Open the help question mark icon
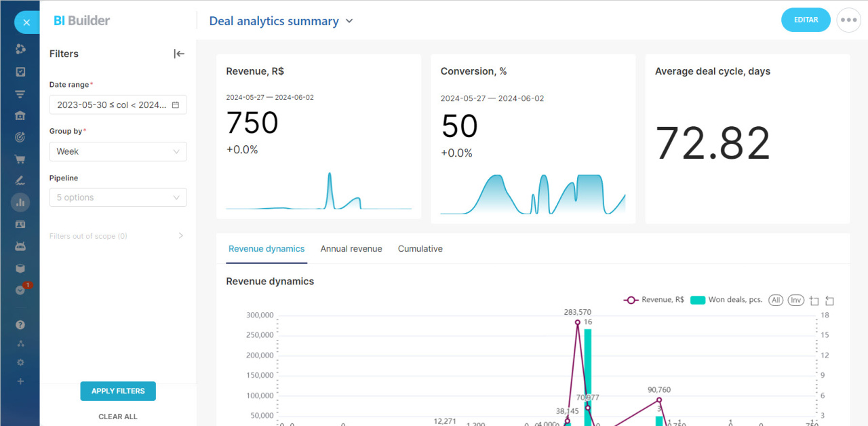The image size is (868, 426). coord(20,325)
